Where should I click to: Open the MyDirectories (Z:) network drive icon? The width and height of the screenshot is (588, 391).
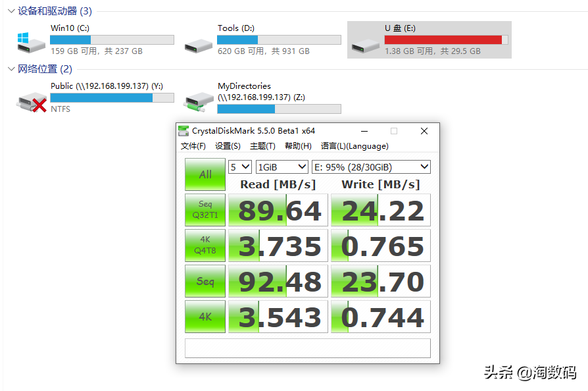click(199, 103)
